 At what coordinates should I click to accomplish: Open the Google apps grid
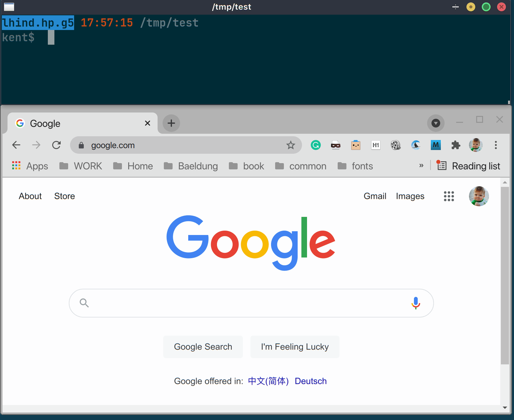click(x=449, y=196)
